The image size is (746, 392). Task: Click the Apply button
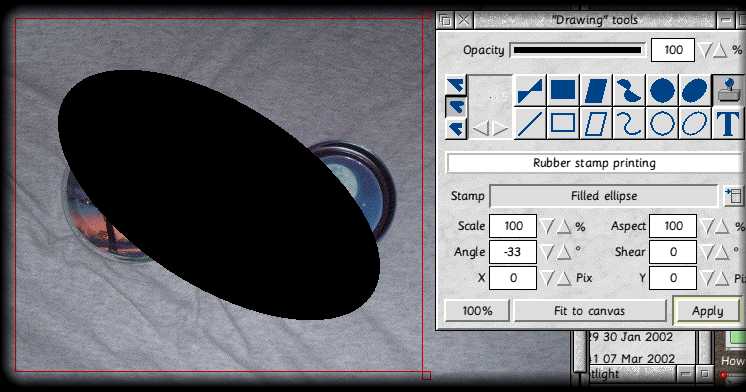707,311
